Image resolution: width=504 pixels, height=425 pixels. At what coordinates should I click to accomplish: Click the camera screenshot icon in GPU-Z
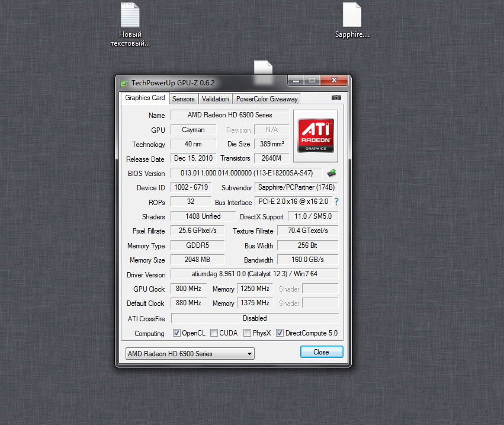pos(336,97)
